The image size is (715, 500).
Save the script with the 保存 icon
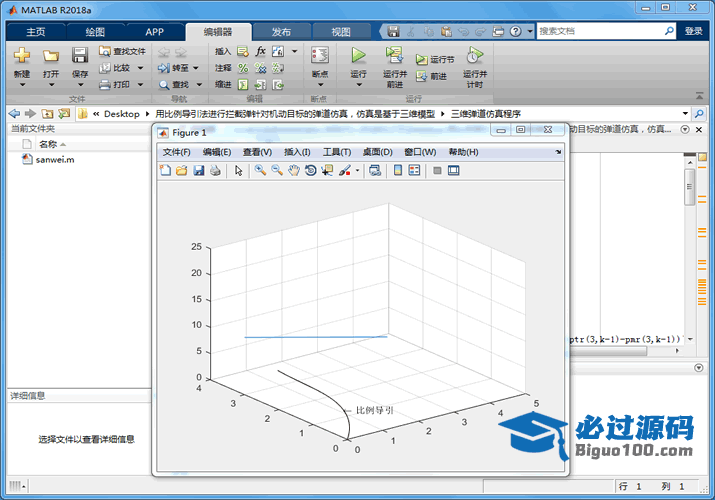80,56
